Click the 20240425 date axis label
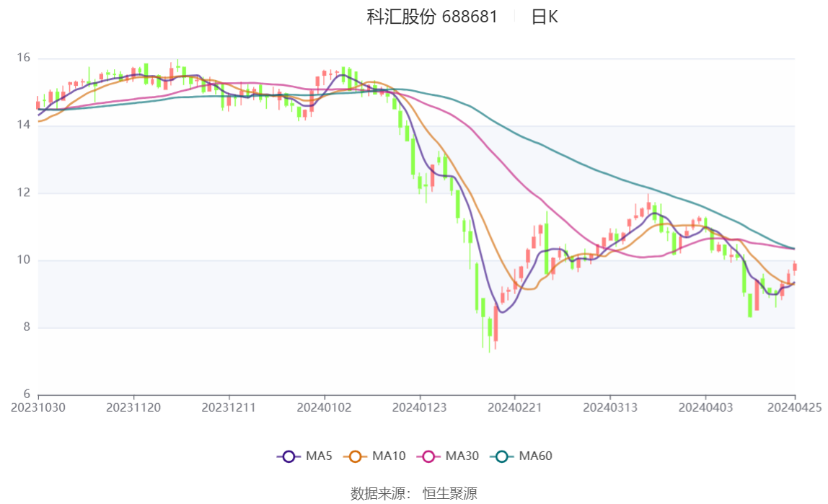Viewport: 828px width, 504px height. (795, 408)
